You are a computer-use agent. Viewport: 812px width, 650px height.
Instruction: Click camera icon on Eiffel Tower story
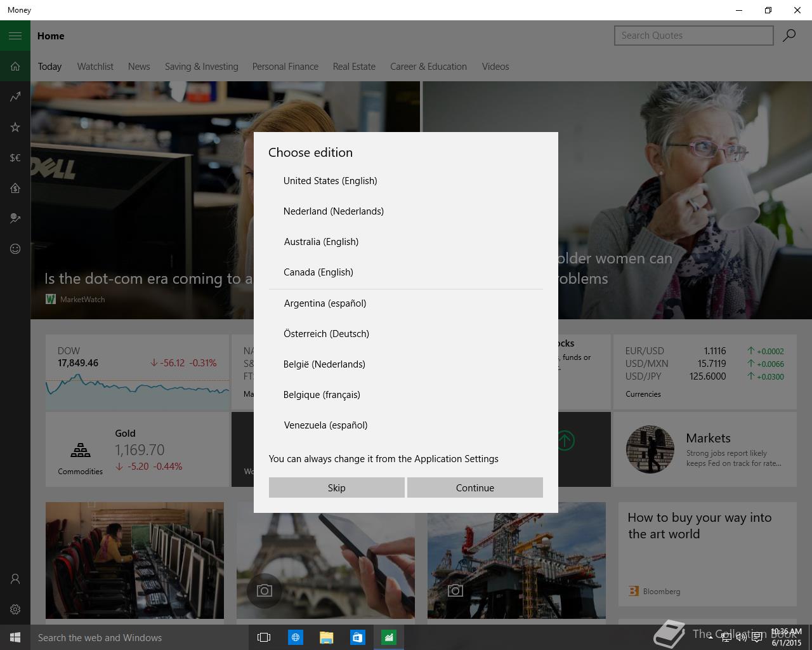coord(265,591)
